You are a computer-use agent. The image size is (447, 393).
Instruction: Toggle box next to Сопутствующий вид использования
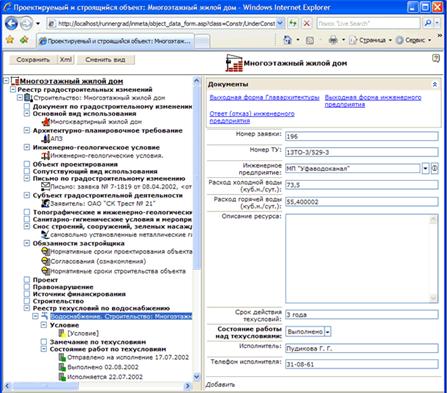tap(27, 171)
